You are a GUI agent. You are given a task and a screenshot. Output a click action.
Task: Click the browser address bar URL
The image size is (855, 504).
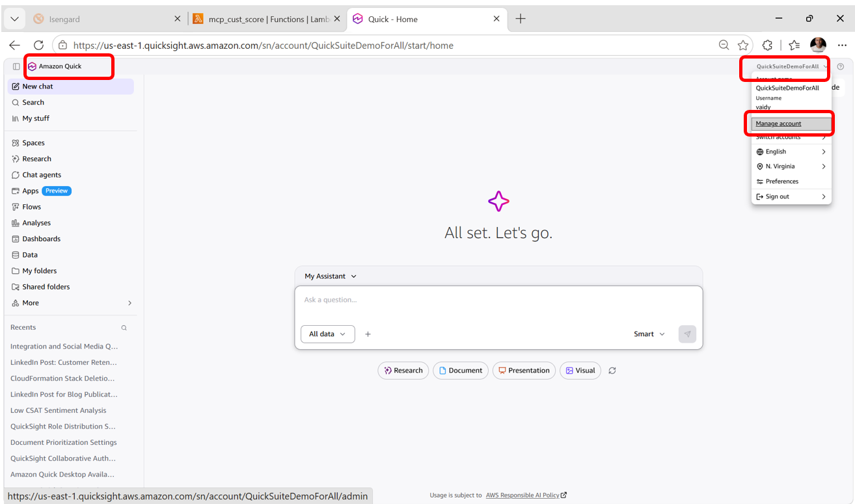(263, 46)
